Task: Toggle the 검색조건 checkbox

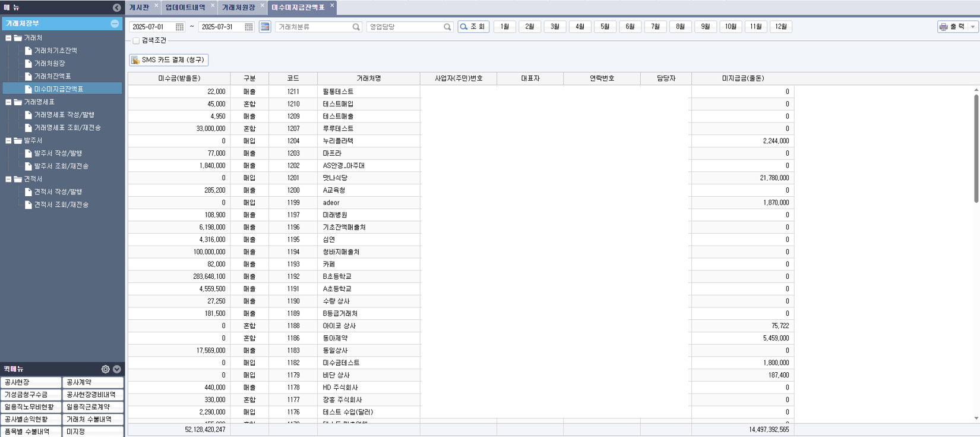Action: pos(136,40)
